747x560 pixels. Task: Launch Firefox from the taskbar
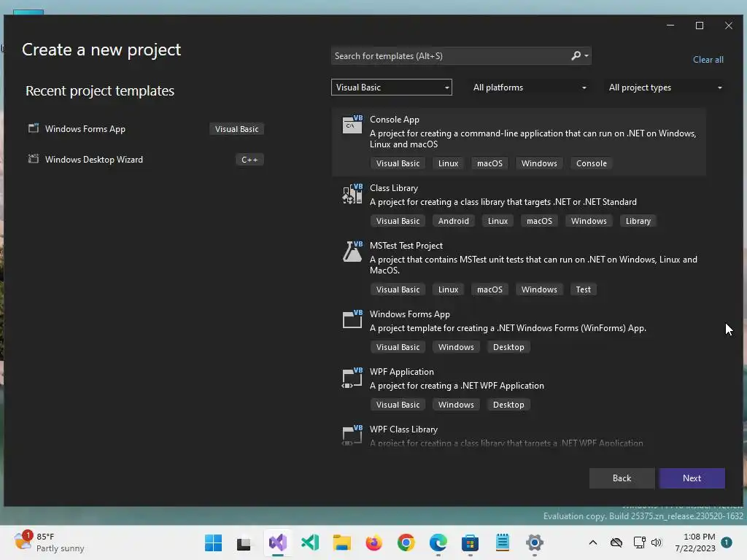[x=374, y=542]
